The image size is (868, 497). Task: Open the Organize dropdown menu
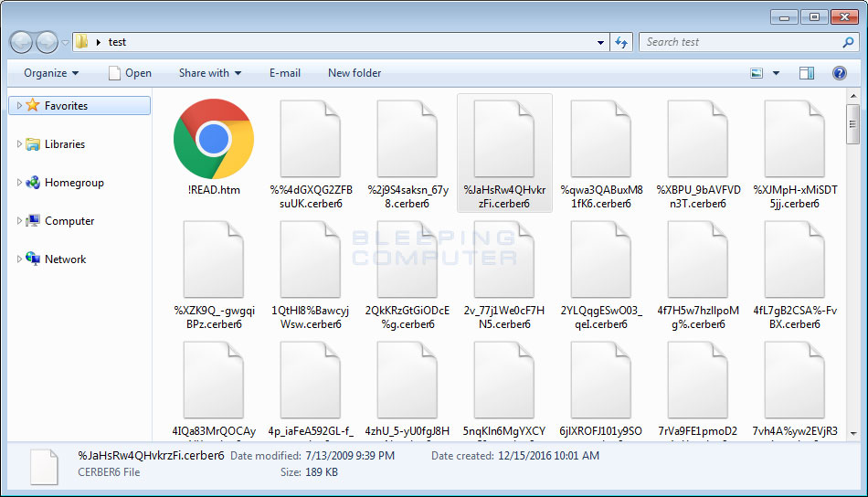51,73
